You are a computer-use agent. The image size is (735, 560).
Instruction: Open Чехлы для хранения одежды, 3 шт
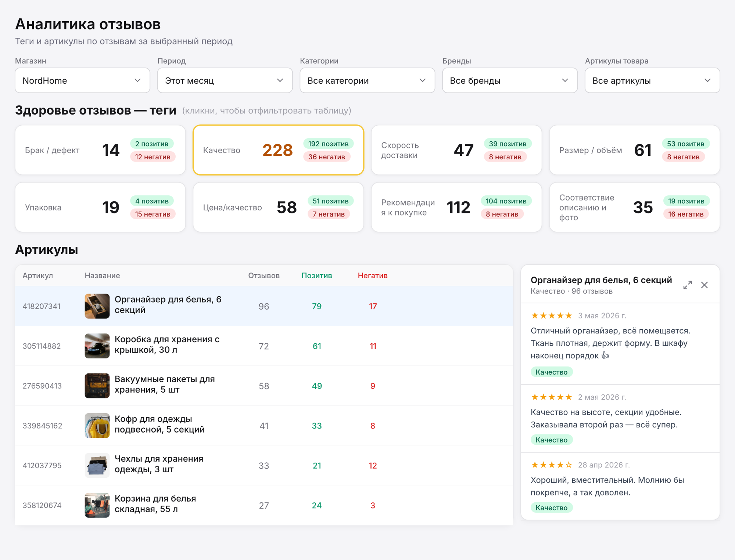(x=159, y=464)
